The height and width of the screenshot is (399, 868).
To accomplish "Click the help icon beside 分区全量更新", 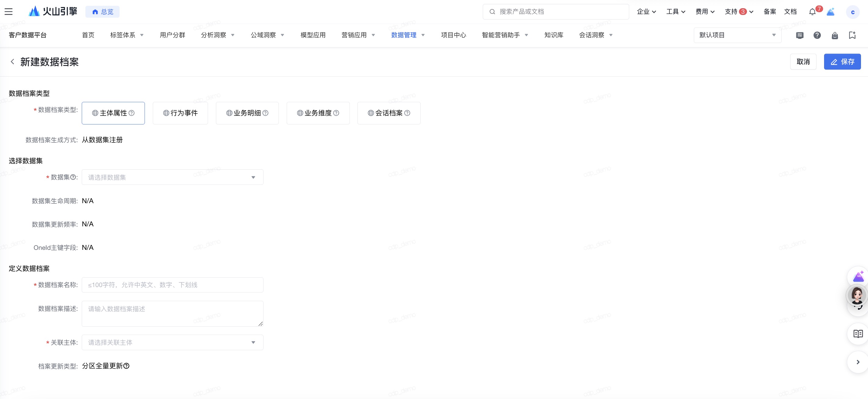I will (x=126, y=366).
